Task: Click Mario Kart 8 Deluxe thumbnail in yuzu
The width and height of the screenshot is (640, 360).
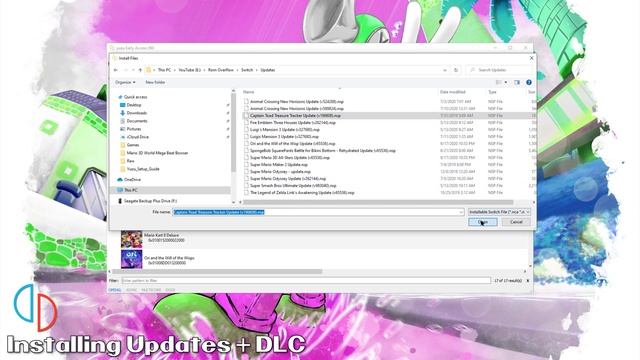Action: 131,240
